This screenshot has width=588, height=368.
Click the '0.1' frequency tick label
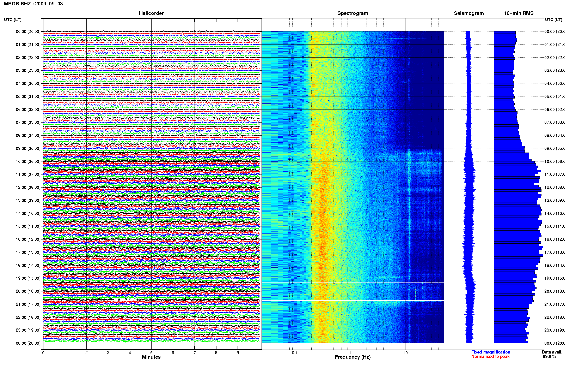295,353
